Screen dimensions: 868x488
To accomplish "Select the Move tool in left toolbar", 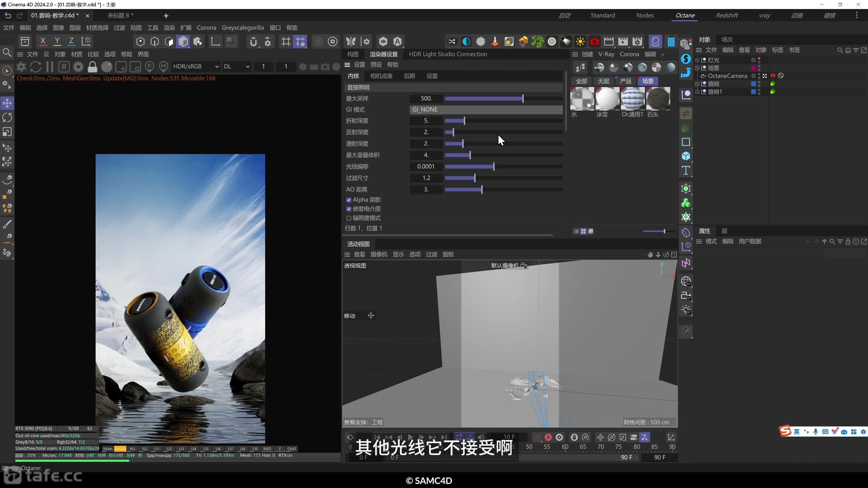I will coord(7,103).
